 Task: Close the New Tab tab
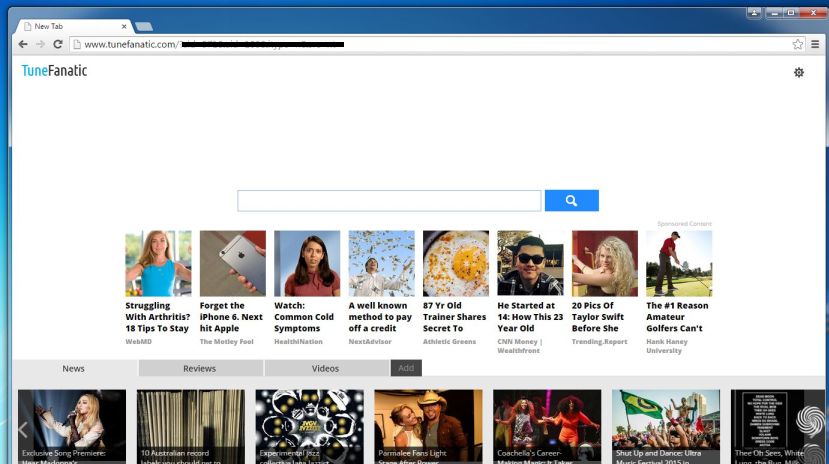[x=124, y=26]
